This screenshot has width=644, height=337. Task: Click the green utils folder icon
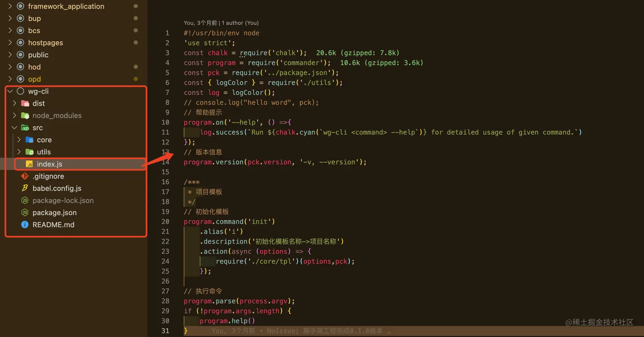29,152
